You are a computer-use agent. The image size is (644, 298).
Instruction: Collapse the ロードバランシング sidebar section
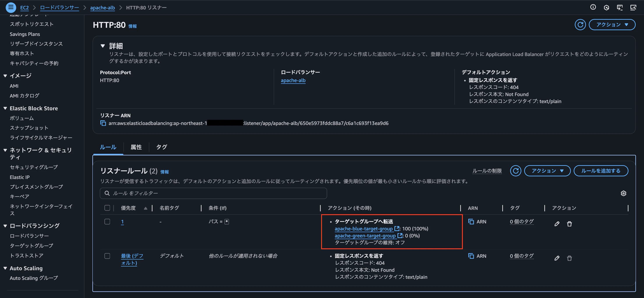pos(5,226)
